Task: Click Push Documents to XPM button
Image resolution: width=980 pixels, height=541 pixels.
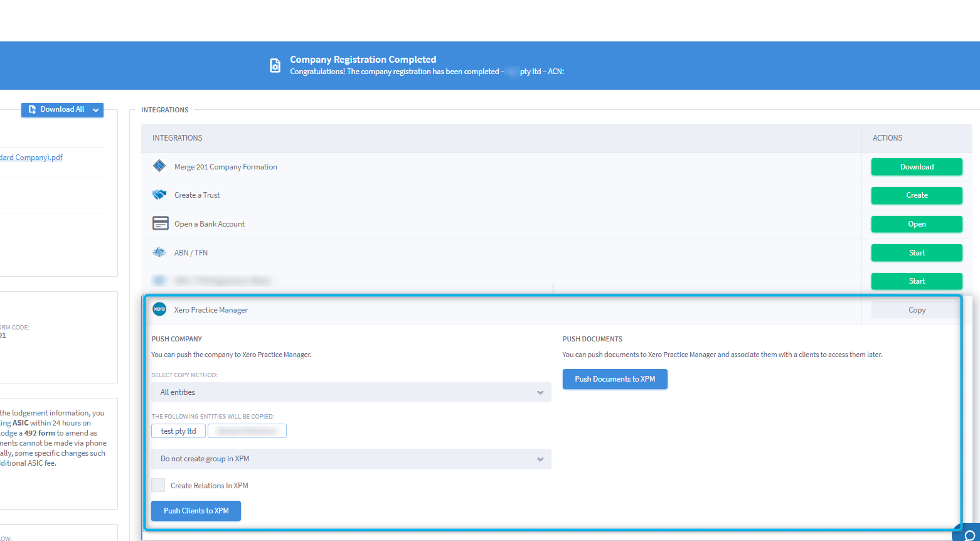Action: tap(615, 379)
